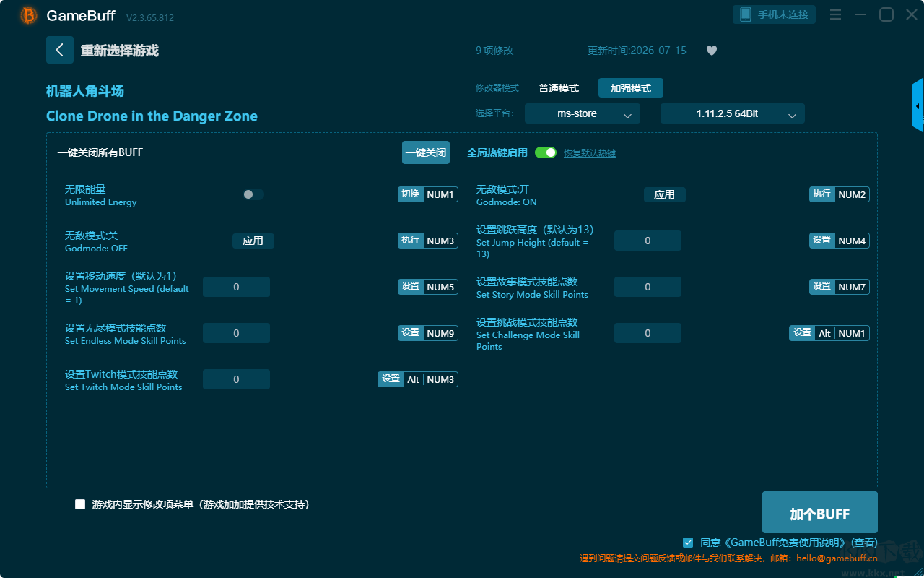Click the 恢复默认热键 link
This screenshot has width=924, height=578.
(x=590, y=153)
